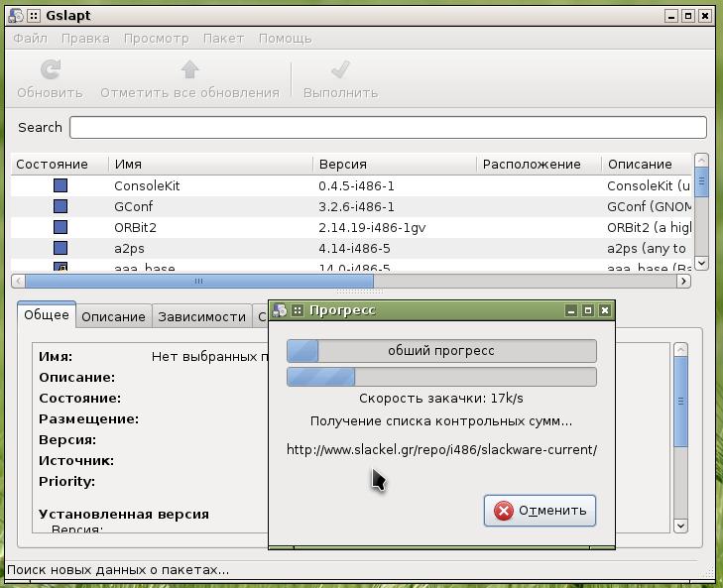Click the slackel.gr repository URL text

tap(441, 449)
